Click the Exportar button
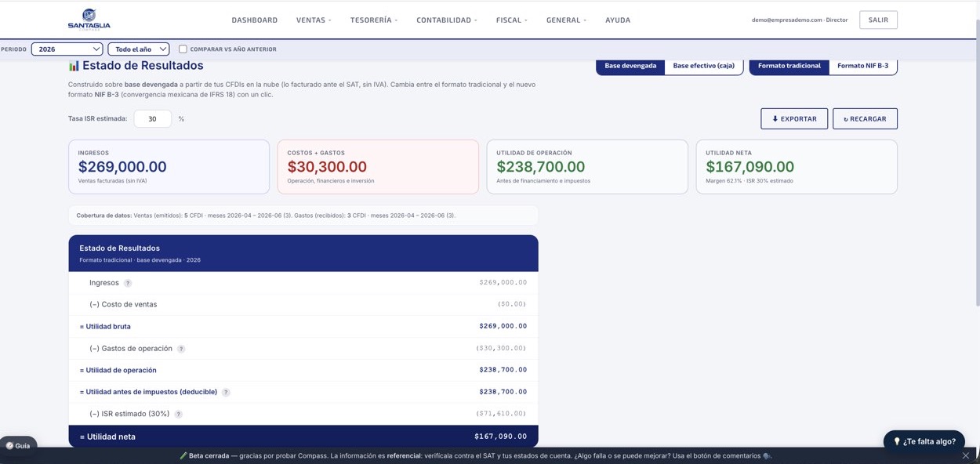 tap(794, 119)
